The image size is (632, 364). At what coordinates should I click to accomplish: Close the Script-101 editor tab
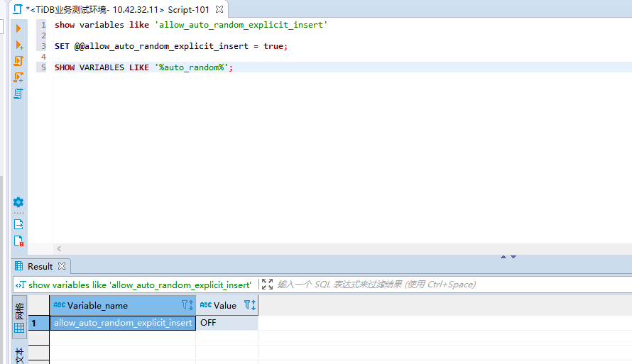point(219,9)
